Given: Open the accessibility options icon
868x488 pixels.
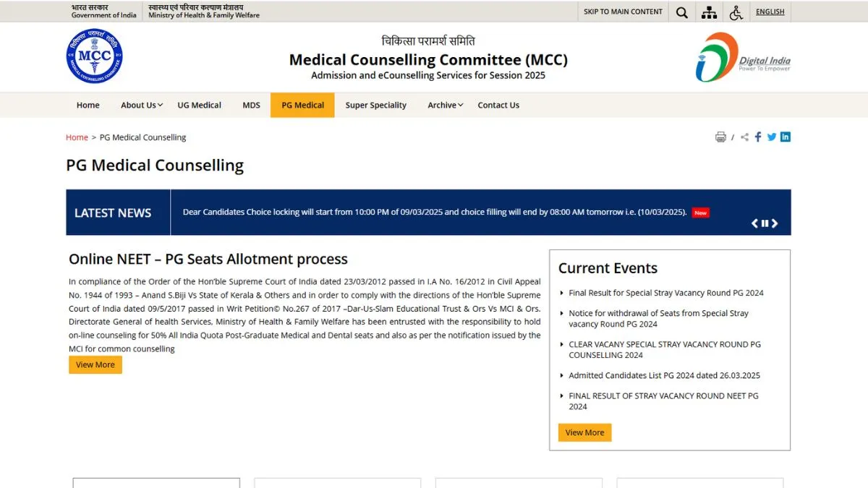Looking at the screenshot, I should (736, 12).
